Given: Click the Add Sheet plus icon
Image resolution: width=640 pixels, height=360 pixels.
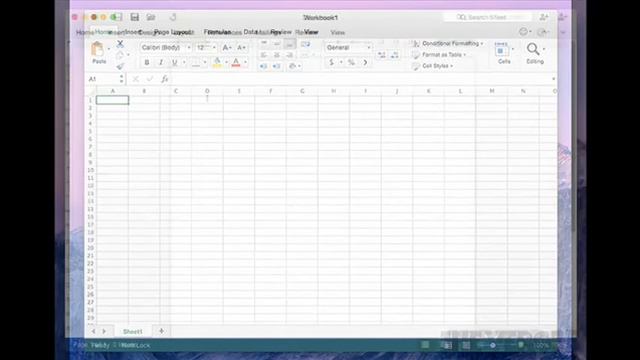Looking at the screenshot, I should point(162,331).
